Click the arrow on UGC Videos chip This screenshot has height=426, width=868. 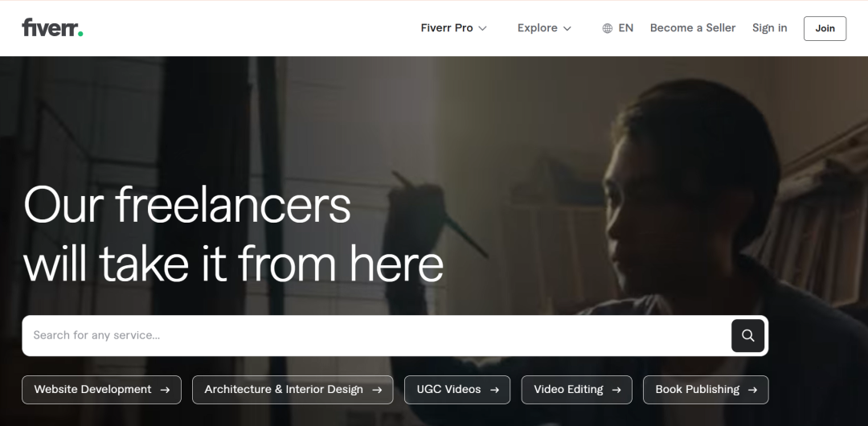click(x=494, y=390)
